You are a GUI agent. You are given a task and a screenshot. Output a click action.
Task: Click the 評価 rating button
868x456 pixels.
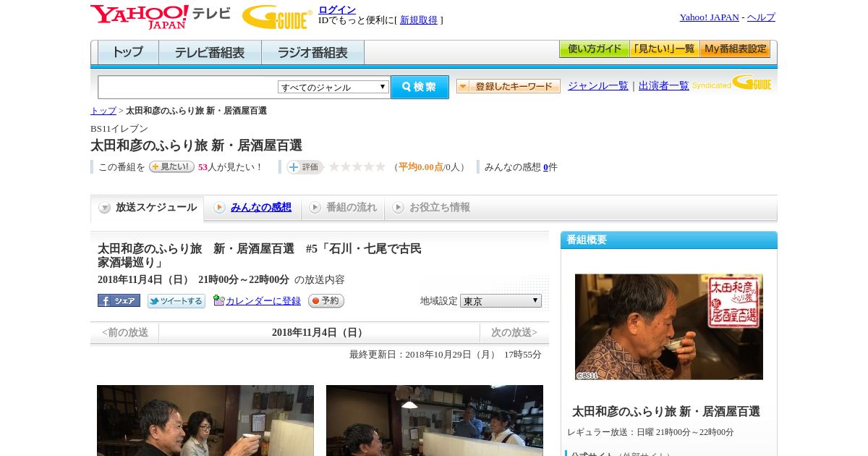coord(305,166)
